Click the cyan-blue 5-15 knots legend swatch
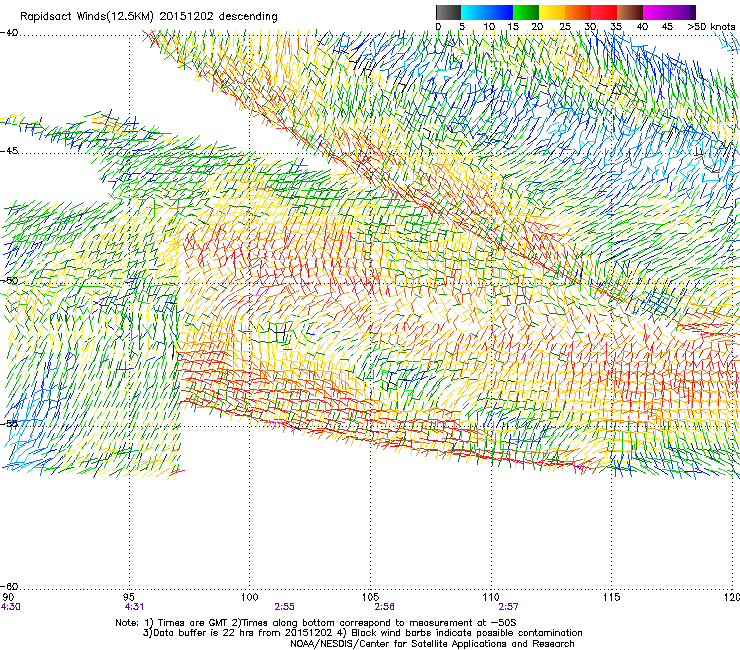 point(487,12)
